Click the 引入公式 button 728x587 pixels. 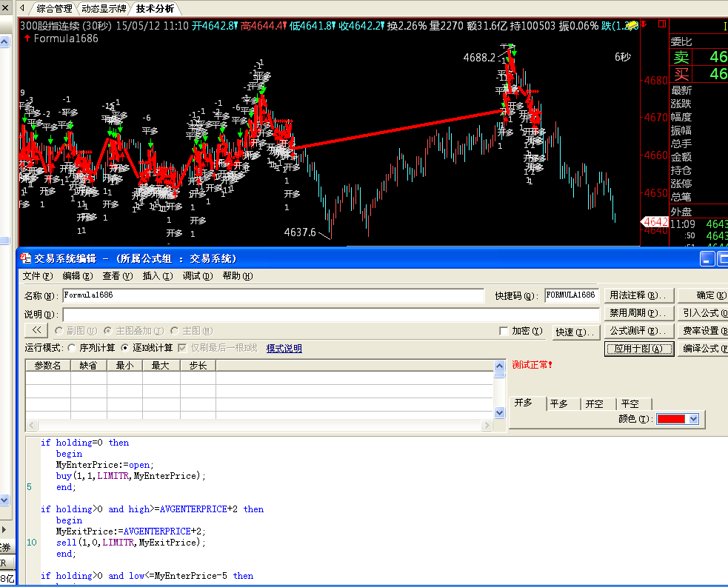click(x=703, y=313)
